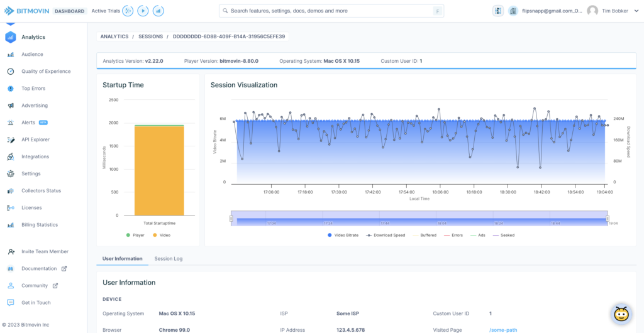
Task: Click the BETA badge next to Alerts
Action: click(x=43, y=123)
